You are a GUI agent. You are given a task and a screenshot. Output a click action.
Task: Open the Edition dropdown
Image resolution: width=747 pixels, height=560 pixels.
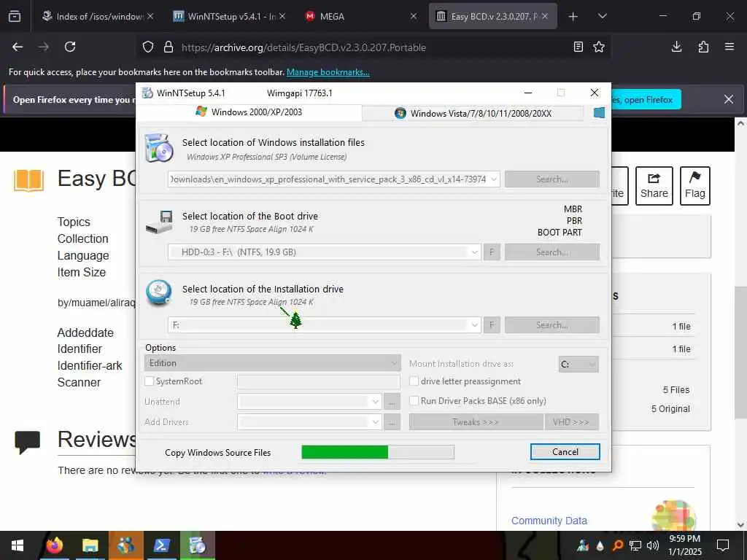272,363
